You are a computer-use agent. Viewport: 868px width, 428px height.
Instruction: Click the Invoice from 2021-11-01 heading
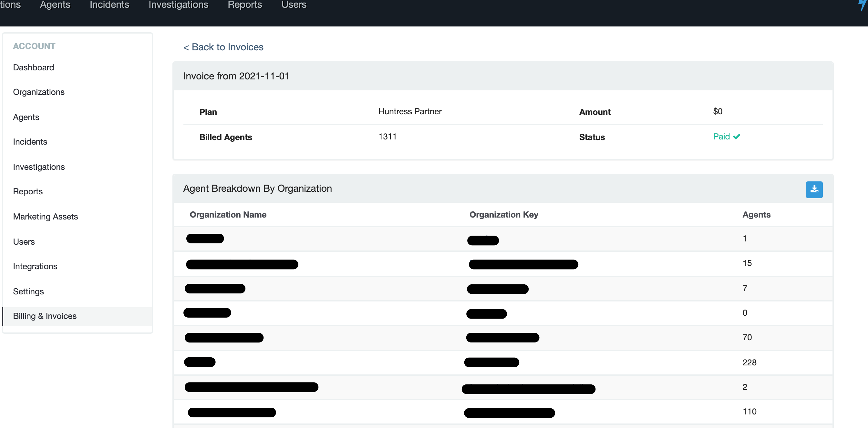point(236,76)
